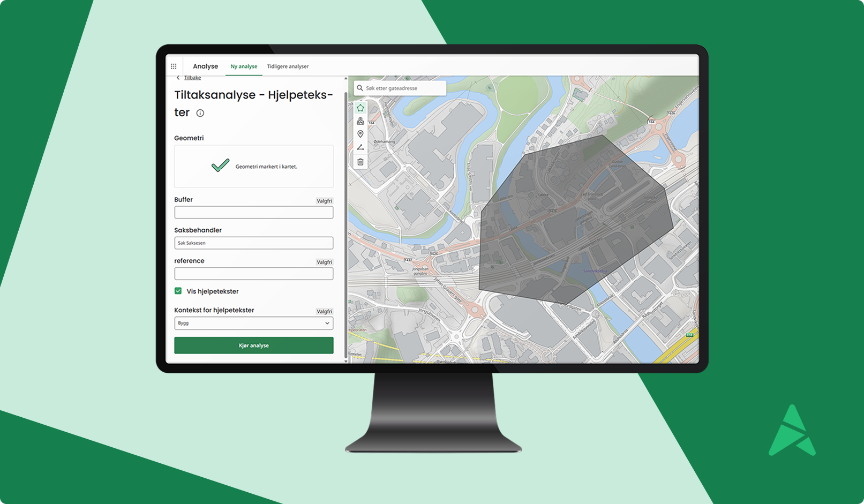Focus the Saksbehandler text field
This screenshot has height=504, width=864.
[253, 243]
